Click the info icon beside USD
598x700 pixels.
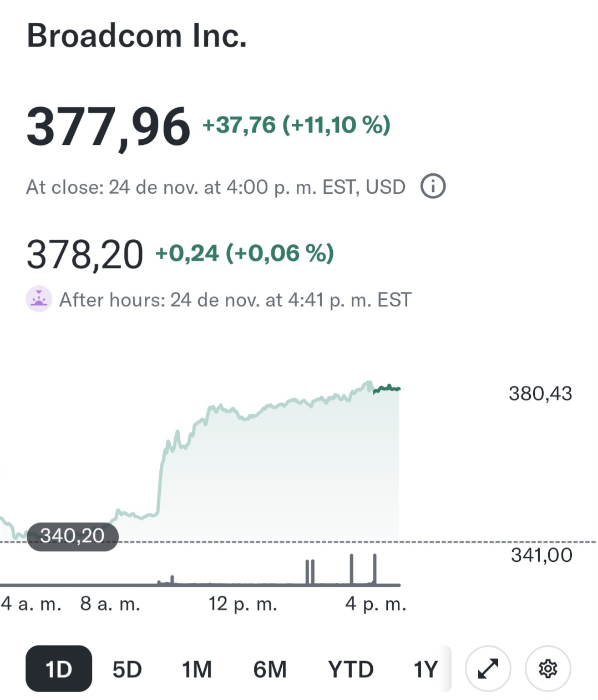433,187
